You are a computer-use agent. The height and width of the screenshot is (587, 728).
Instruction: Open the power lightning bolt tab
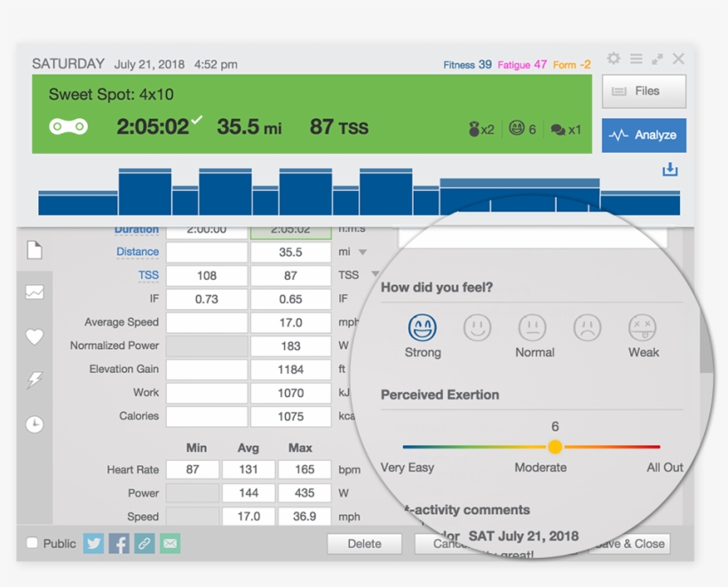[35, 380]
